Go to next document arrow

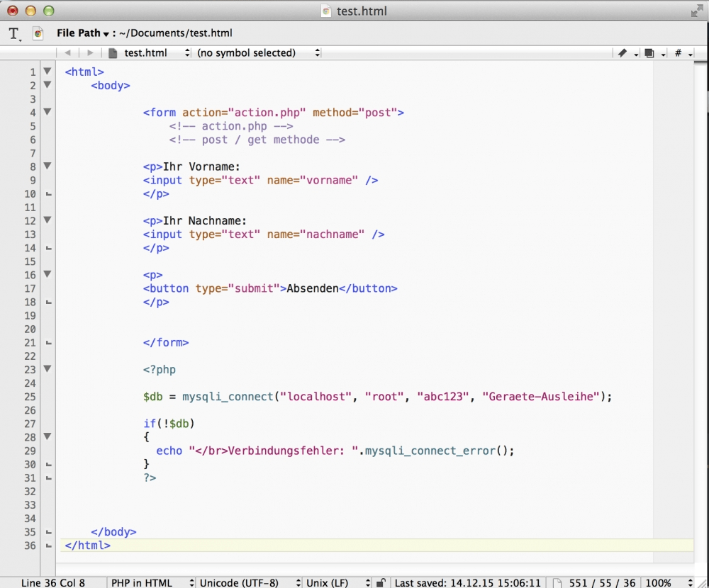click(x=90, y=53)
